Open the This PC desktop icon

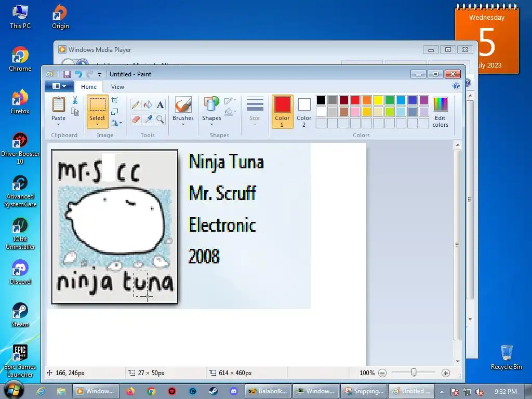tap(20, 17)
